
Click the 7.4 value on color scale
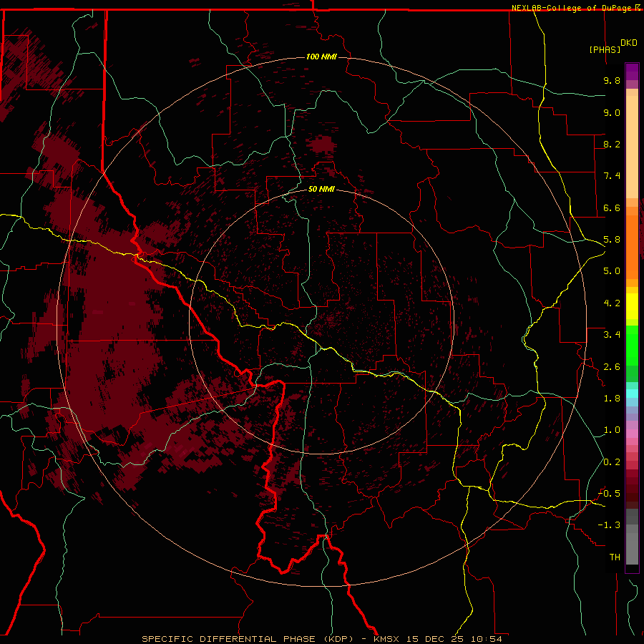pos(612,176)
